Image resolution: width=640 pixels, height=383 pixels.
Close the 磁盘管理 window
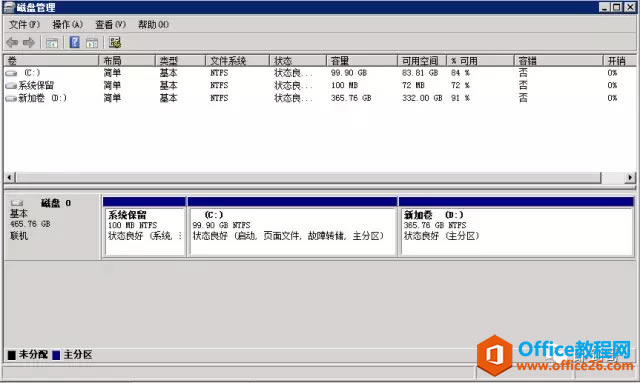[630, 7]
